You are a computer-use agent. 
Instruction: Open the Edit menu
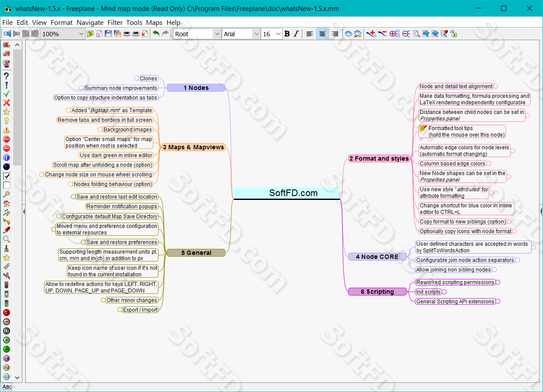click(22, 22)
